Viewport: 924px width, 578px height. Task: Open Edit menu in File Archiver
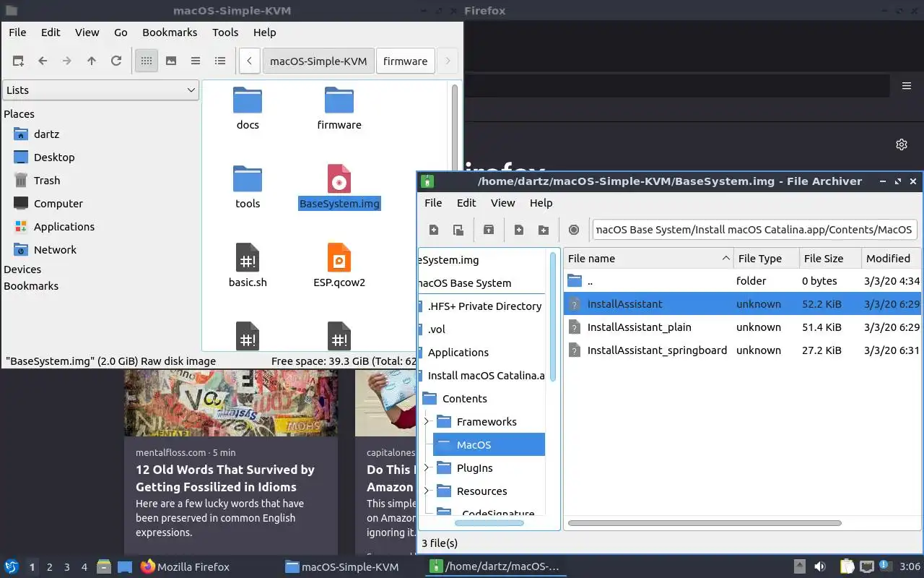[466, 203]
